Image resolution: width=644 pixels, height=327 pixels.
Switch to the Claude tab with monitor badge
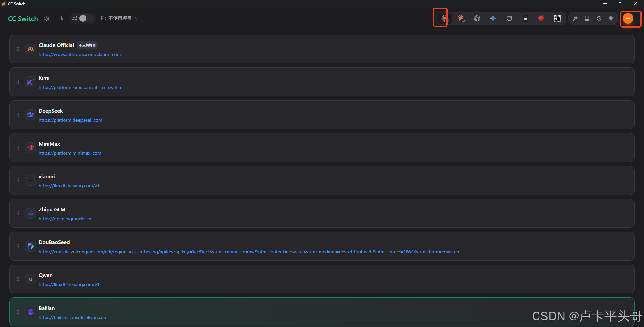461,18
